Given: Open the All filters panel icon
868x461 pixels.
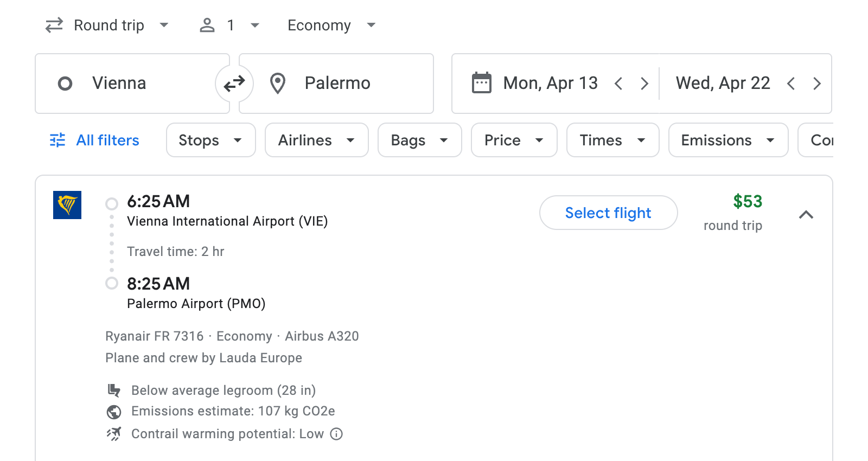Looking at the screenshot, I should point(56,140).
